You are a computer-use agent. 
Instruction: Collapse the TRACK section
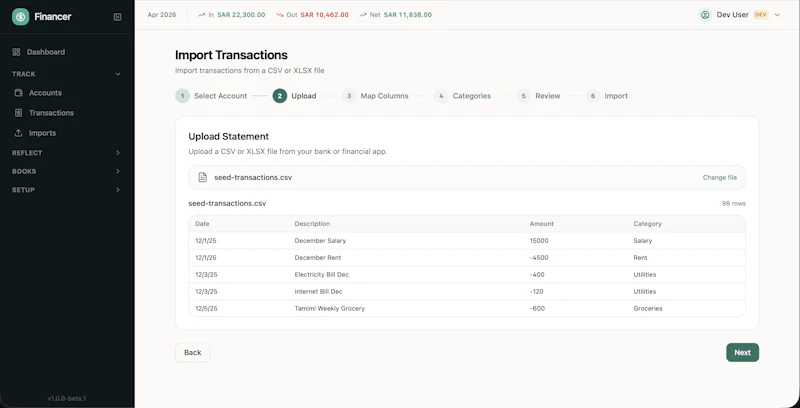[x=67, y=74]
